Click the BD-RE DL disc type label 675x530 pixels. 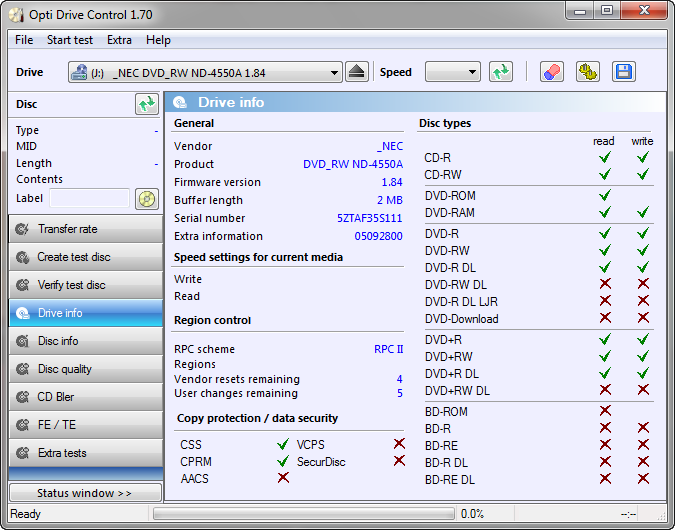[x=450, y=480]
